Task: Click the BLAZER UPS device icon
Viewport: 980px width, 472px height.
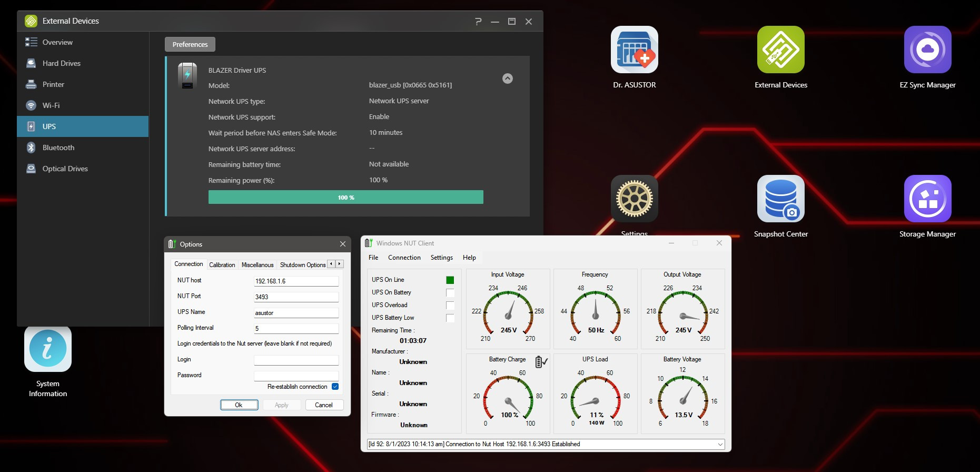Action: point(187,75)
